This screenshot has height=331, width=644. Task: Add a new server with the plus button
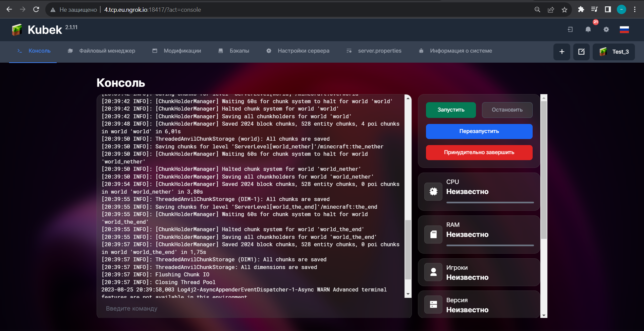[x=562, y=52]
